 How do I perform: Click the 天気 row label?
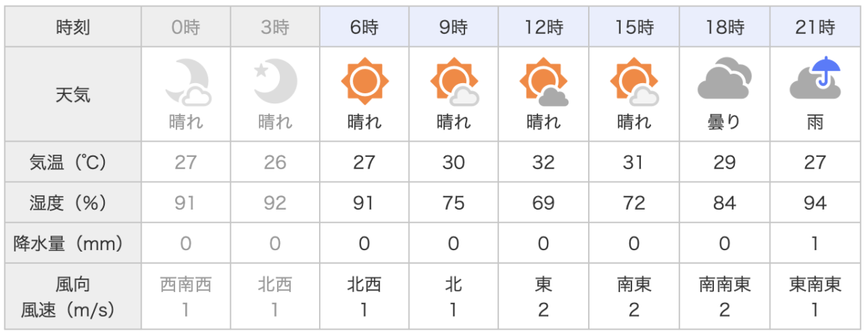(73, 94)
